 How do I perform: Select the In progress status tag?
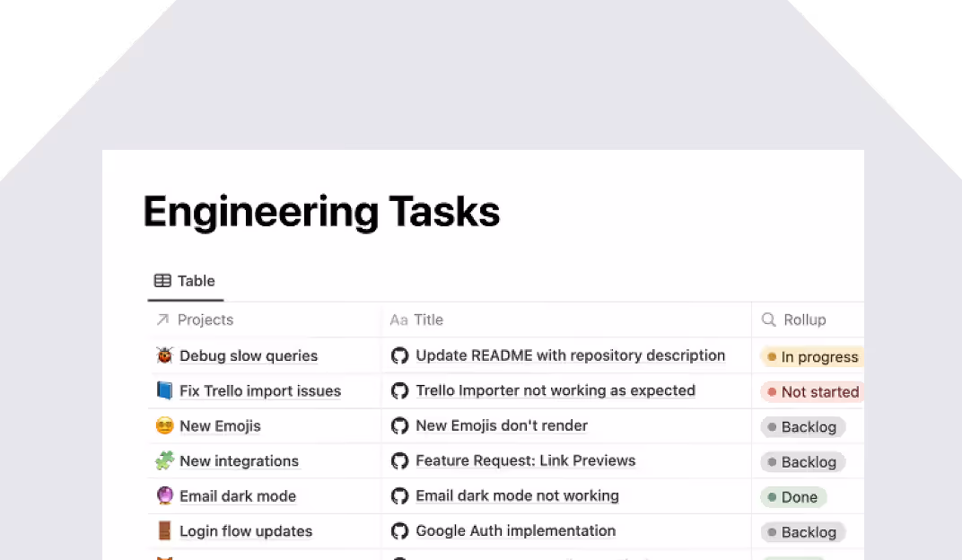point(812,357)
